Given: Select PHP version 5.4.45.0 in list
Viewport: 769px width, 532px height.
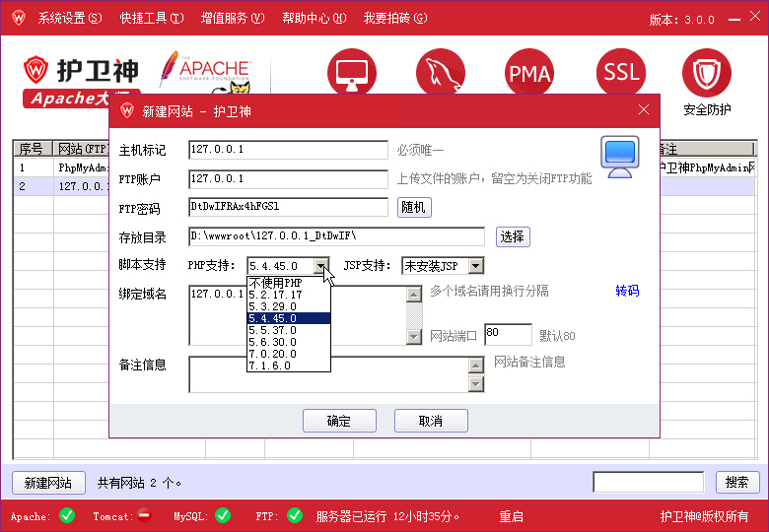Looking at the screenshot, I should click(x=289, y=318).
